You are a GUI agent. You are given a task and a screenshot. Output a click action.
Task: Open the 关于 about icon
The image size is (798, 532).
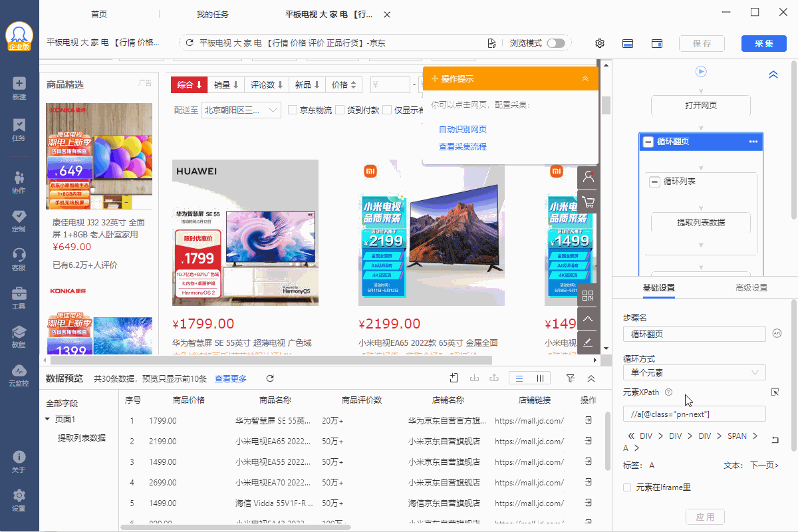pos(19,461)
